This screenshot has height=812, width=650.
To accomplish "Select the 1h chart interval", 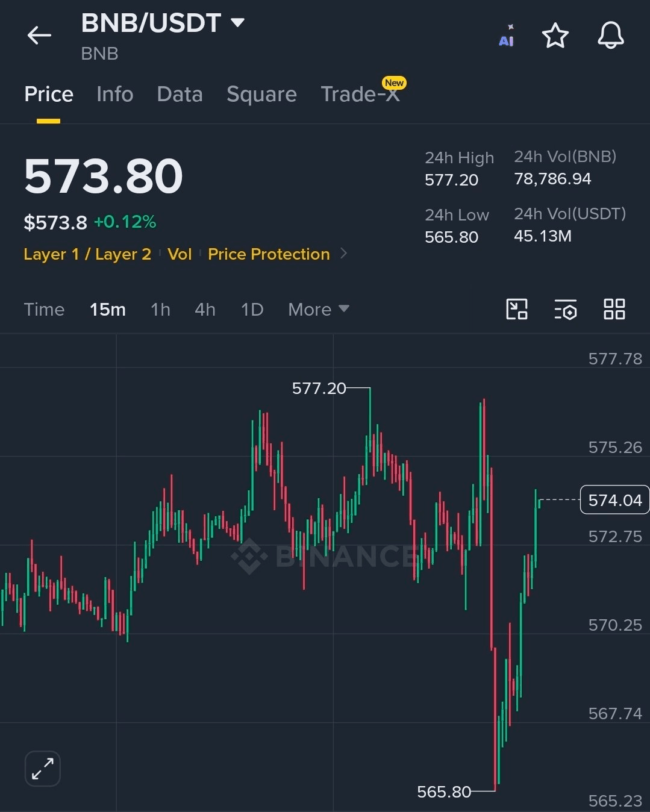I will [160, 309].
